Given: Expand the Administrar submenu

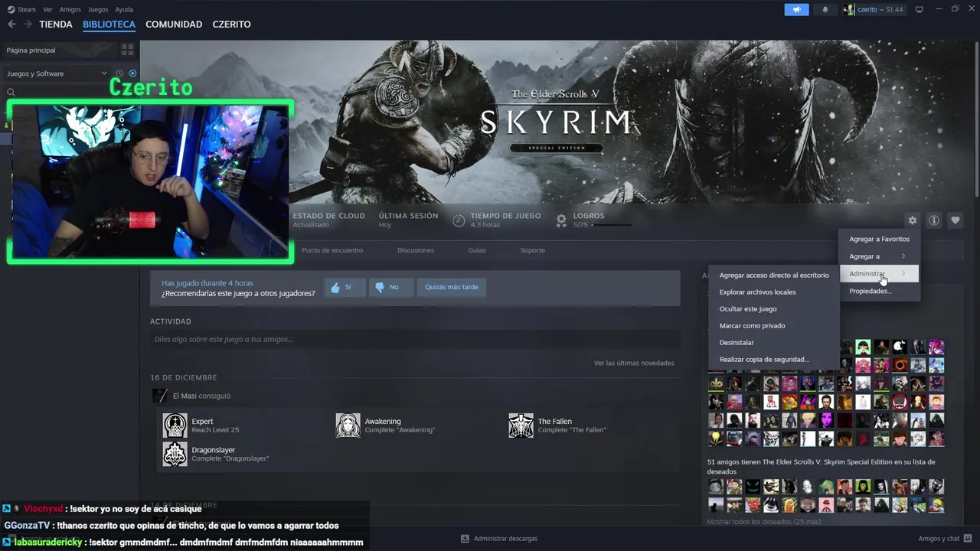Looking at the screenshot, I should coord(879,274).
